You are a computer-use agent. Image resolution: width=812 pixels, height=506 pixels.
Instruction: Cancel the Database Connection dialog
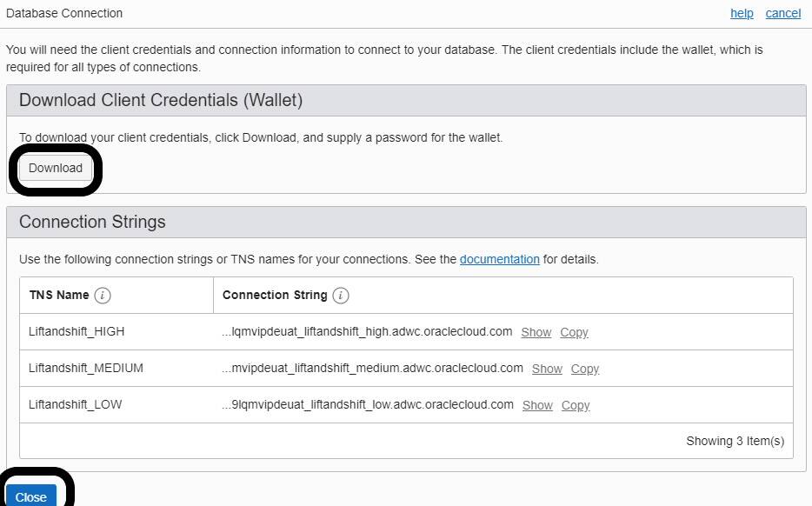pos(782,13)
